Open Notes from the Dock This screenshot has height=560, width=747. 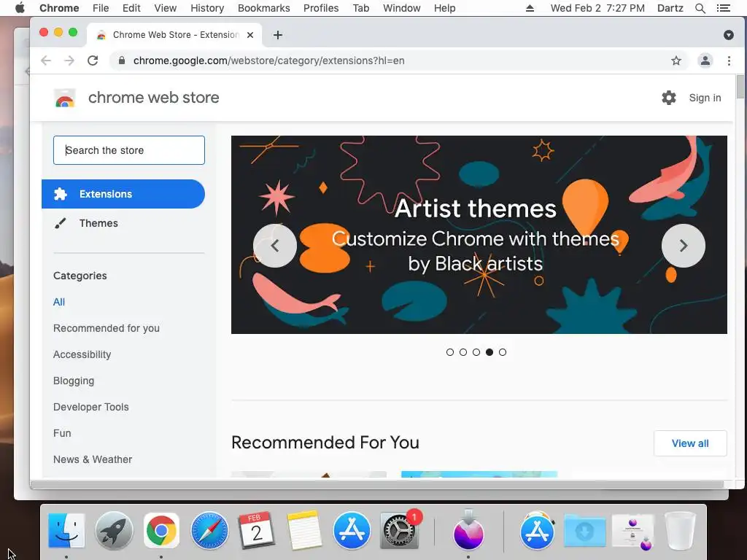tap(304, 531)
